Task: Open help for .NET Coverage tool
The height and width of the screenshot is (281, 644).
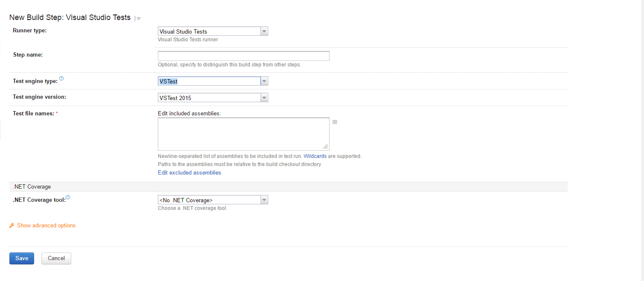Action: [67, 197]
